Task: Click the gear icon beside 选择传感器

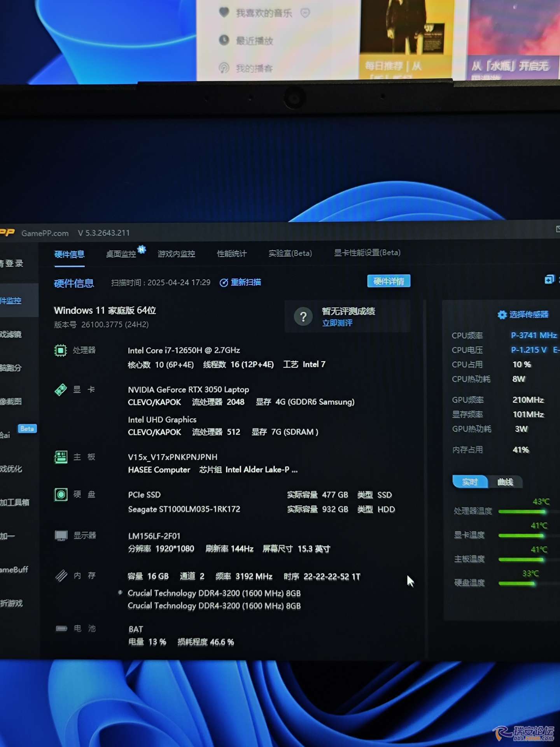Action: [x=502, y=315]
